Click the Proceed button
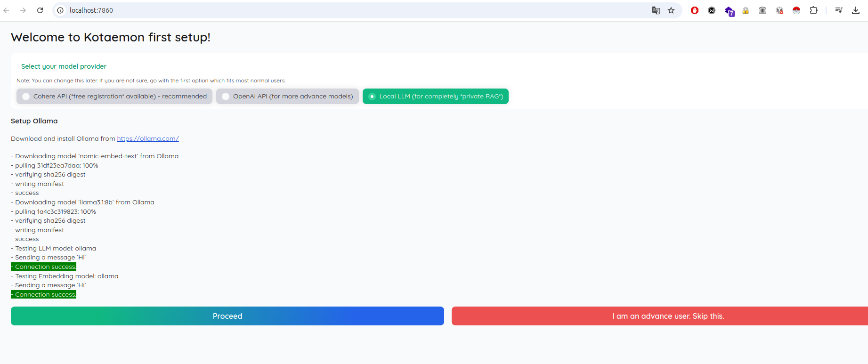This screenshot has width=868, height=364. point(227,316)
